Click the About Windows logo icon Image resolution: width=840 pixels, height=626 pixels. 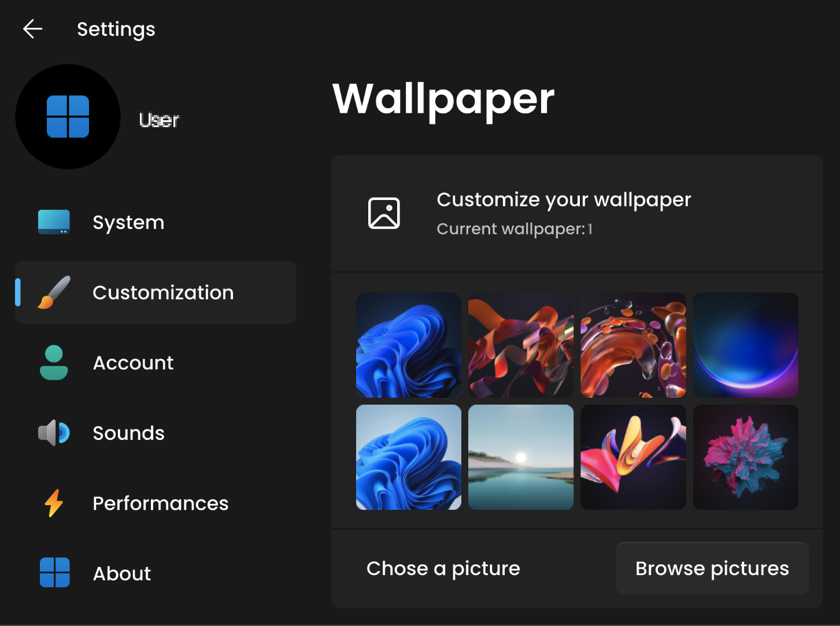coord(55,573)
